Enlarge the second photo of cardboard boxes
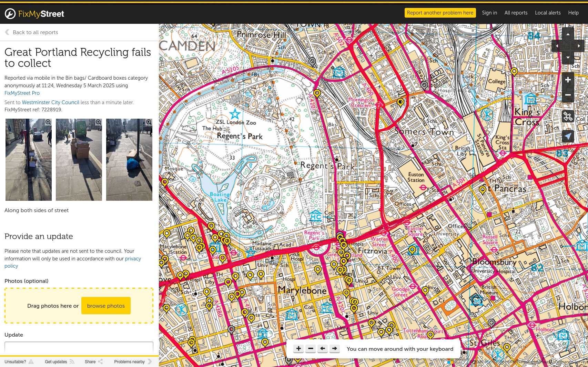The width and height of the screenshot is (588, 367). pyautogui.click(x=79, y=160)
